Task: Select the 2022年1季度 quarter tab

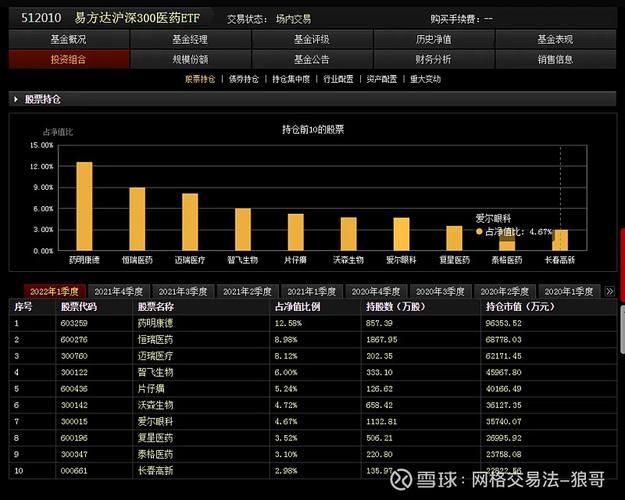Action: click(x=55, y=291)
